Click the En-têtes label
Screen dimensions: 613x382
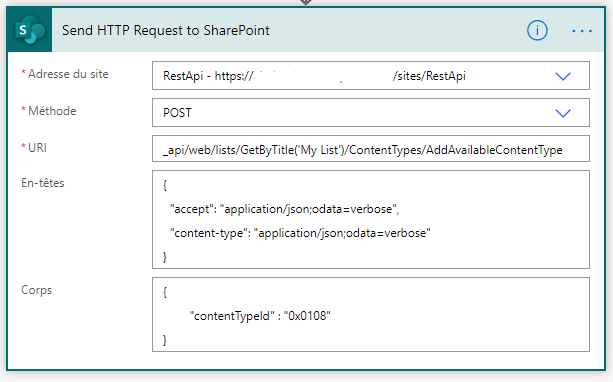click(x=43, y=183)
